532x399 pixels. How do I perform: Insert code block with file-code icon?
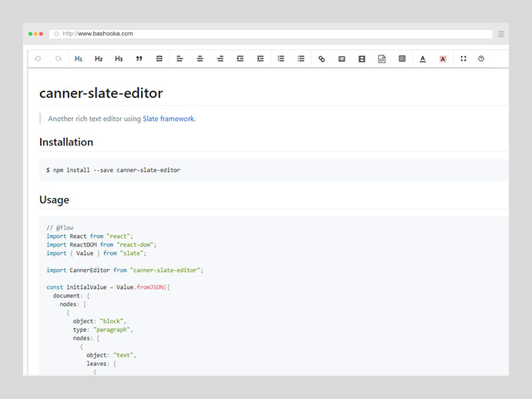(x=382, y=59)
